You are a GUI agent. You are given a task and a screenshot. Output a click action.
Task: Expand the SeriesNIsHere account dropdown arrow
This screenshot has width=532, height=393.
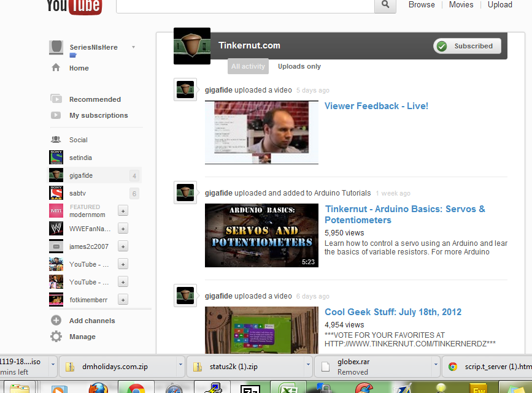point(134,47)
